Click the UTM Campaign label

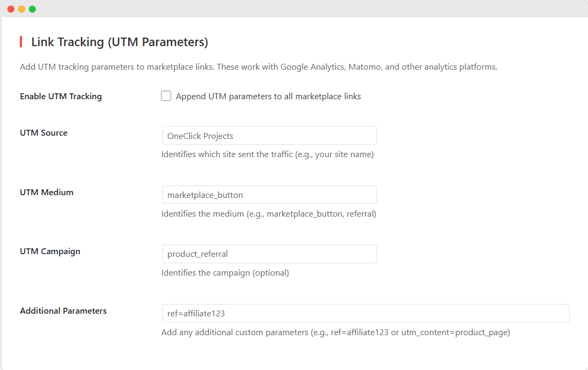(50, 251)
